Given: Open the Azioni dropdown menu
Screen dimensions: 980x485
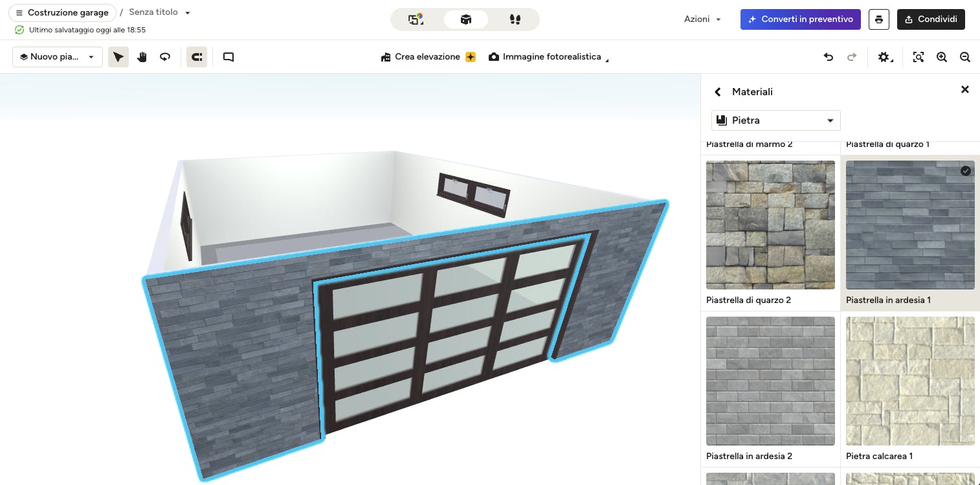Looking at the screenshot, I should click(702, 19).
